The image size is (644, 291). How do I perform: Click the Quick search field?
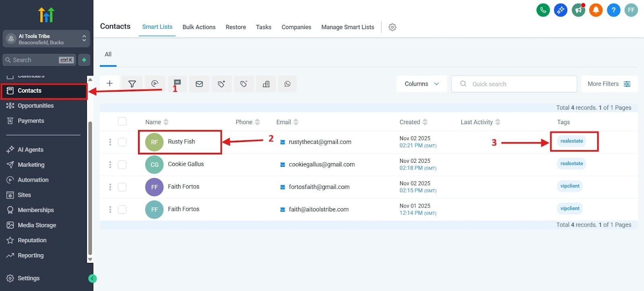tap(514, 84)
